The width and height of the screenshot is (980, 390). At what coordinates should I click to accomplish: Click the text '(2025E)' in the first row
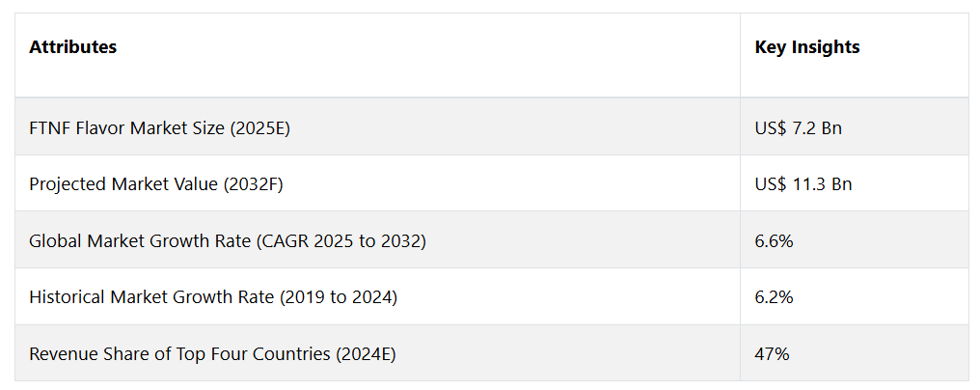(260, 128)
